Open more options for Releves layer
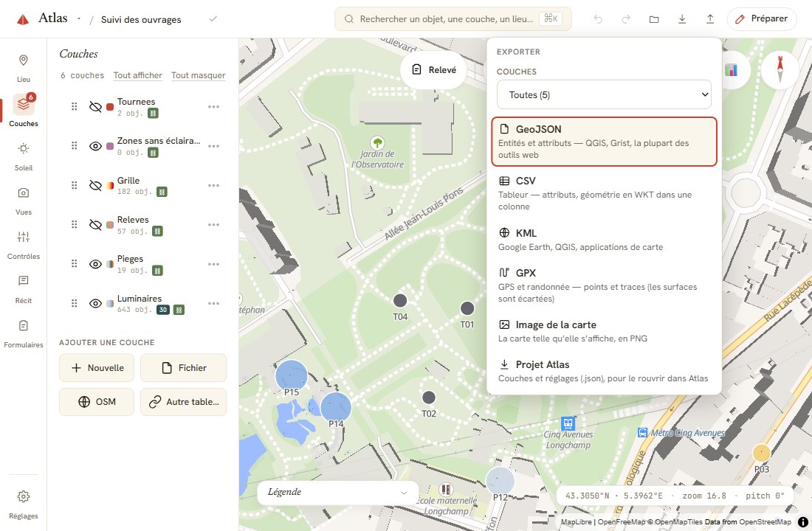 pos(213,225)
